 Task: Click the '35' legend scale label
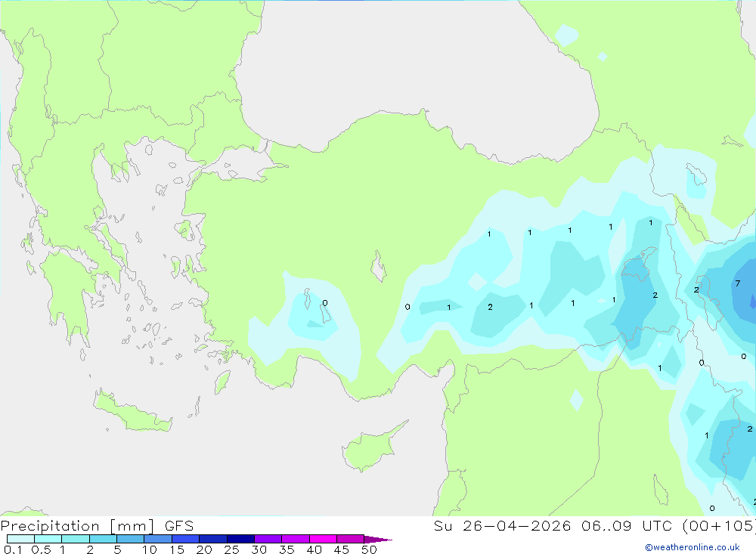click(x=287, y=549)
